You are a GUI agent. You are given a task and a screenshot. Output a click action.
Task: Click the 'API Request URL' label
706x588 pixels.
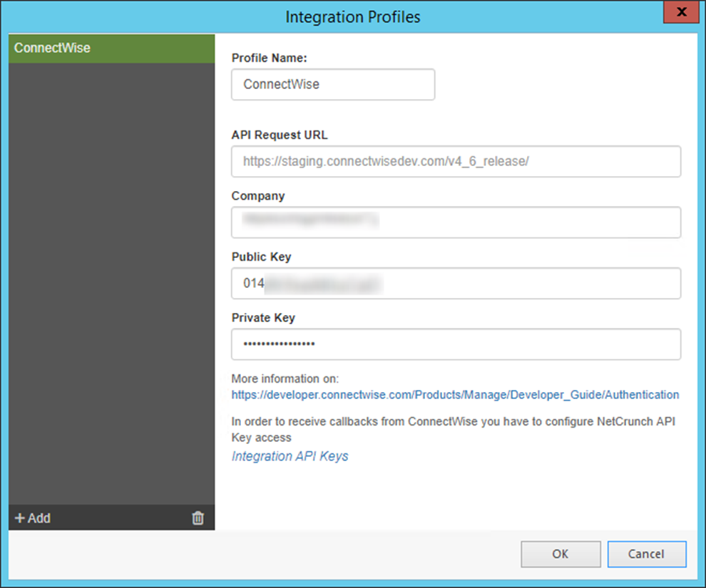pyautogui.click(x=280, y=135)
